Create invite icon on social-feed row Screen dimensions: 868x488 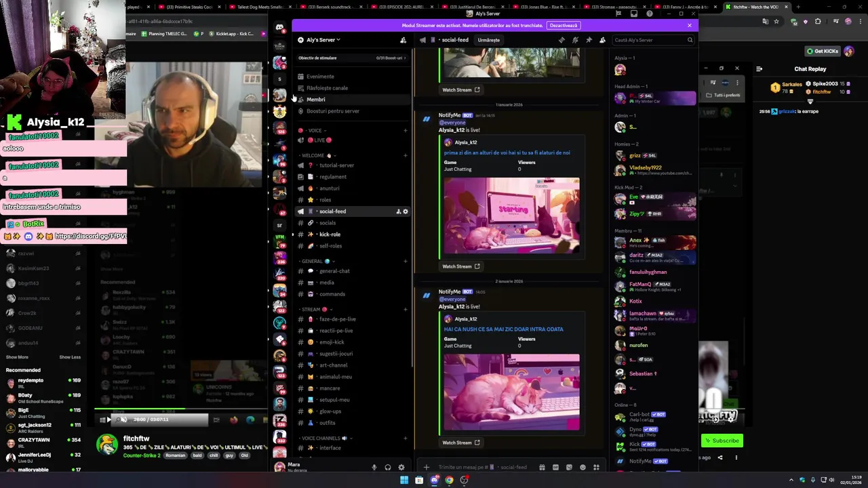pos(398,211)
